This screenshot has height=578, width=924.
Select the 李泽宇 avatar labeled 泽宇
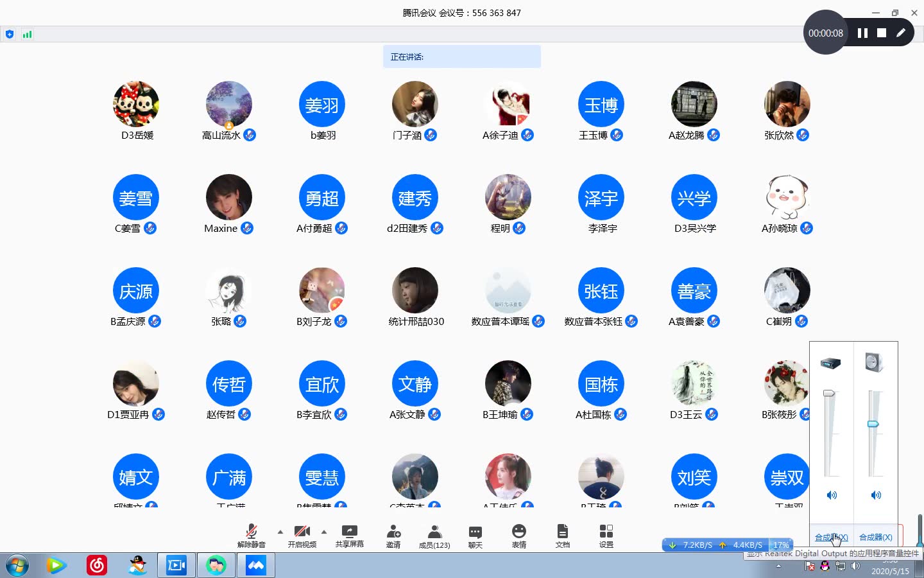601,197
